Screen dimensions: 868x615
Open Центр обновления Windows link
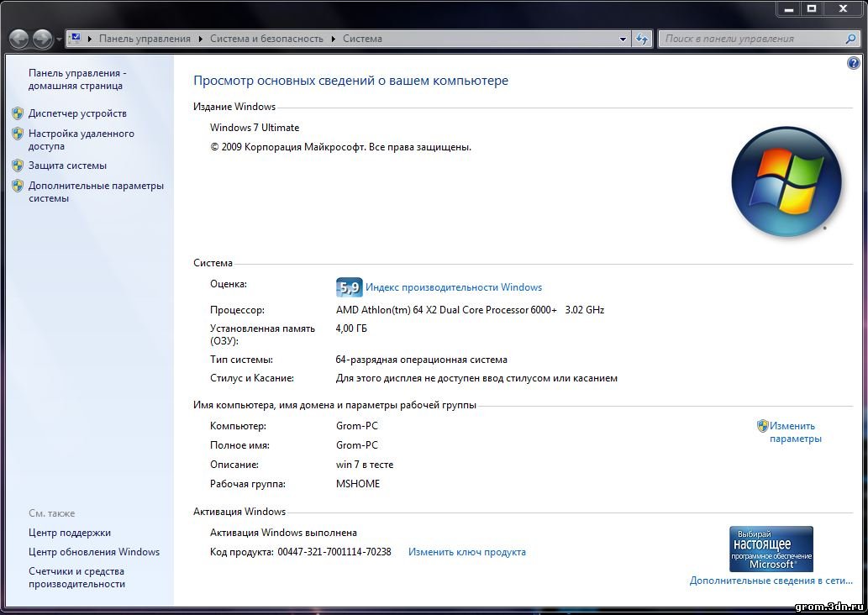pyautogui.click(x=94, y=552)
